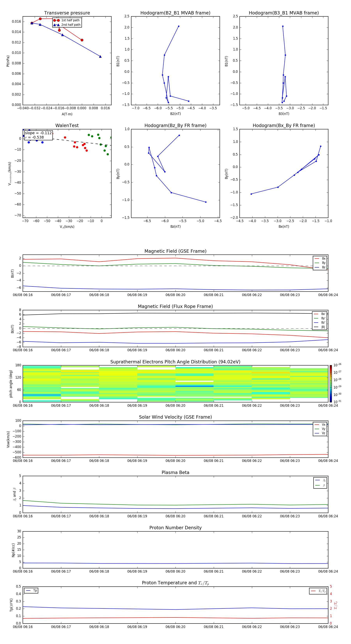351x644 pixels.
Task: Click the Tp legend in temperature plot
Action: point(31,591)
